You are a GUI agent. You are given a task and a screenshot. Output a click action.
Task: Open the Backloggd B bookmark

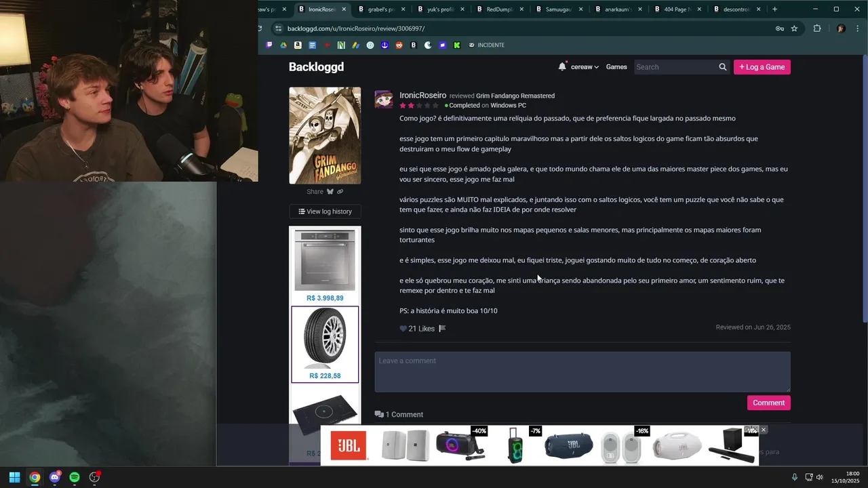coord(414,45)
